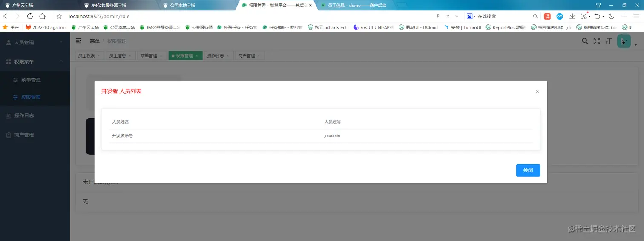644x241 pixels.
Task: Switch to the 商户管理 page tag
Action: click(249, 55)
